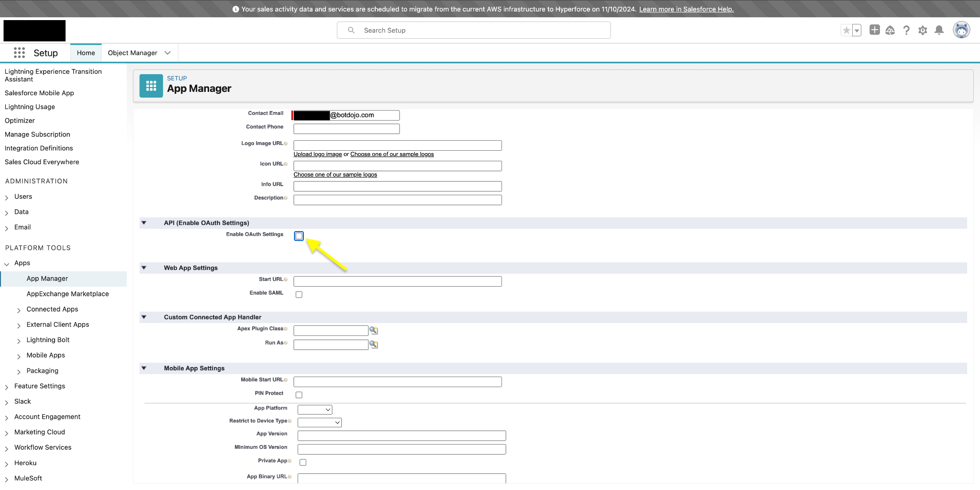Screen dimensions: 980x490
Task: Open the Salesforce Help question mark
Action: tap(906, 31)
